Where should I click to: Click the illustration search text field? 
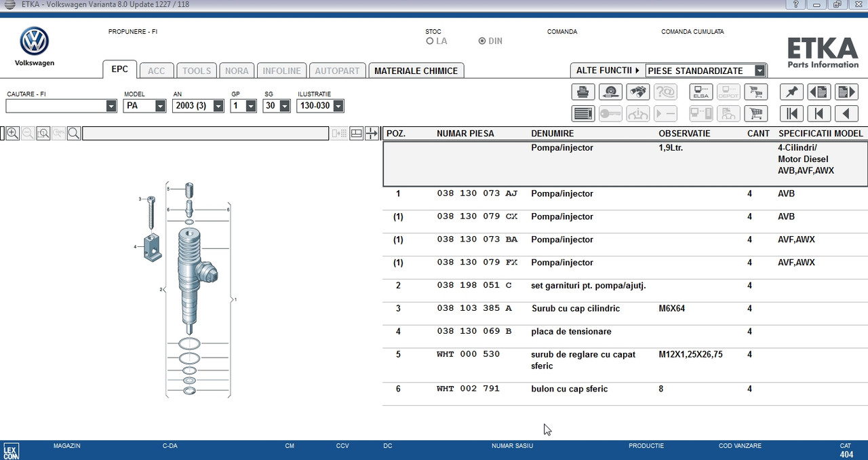coord(205,134)
